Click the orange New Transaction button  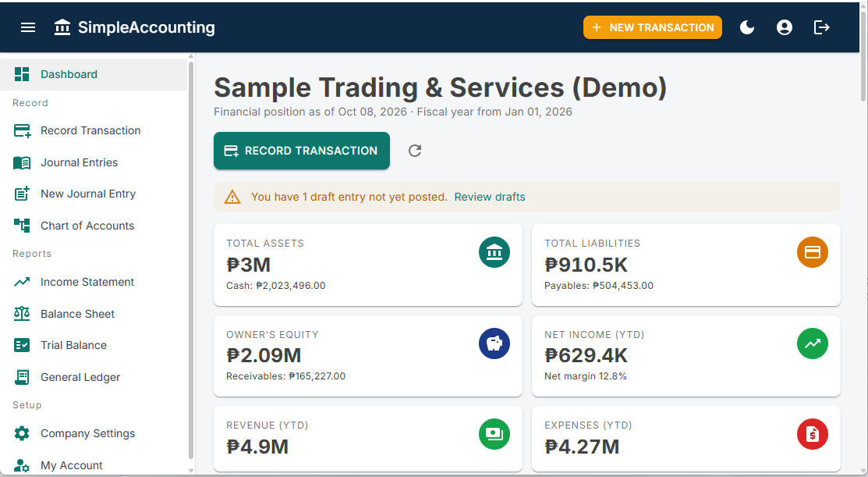click(x=653, y=27)
